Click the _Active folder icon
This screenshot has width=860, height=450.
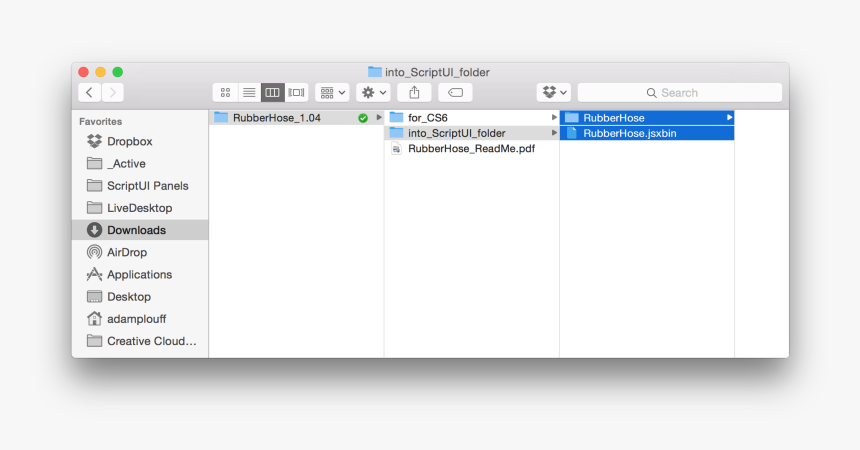tap(94, 163)
